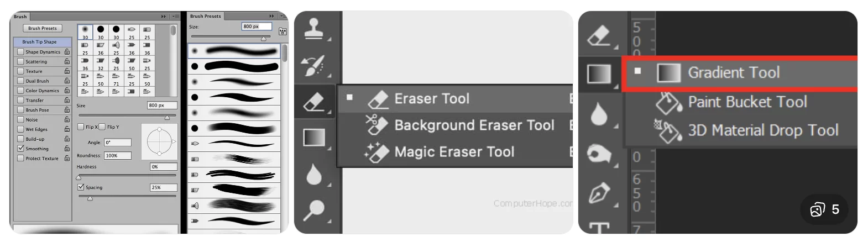
Task: Pick the 3D Material Drop Tool icon
Action: click(668, 131)
